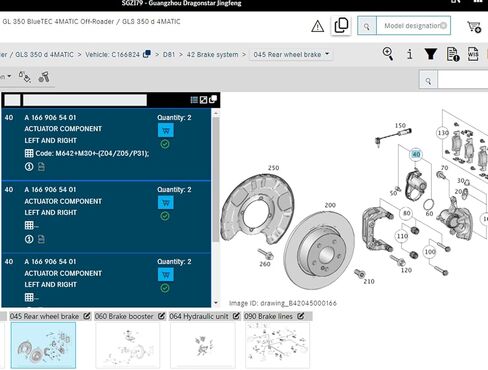Click the Model designation search field

point(413,26)
